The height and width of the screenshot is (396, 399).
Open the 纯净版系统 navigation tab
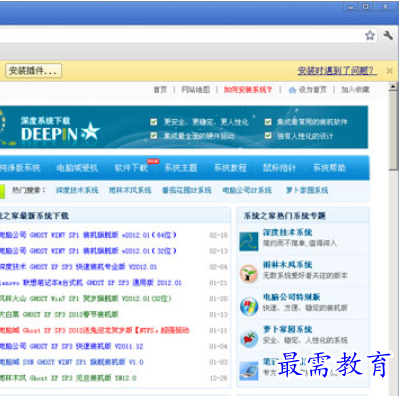pyautogui.click(x=20, y=168)
